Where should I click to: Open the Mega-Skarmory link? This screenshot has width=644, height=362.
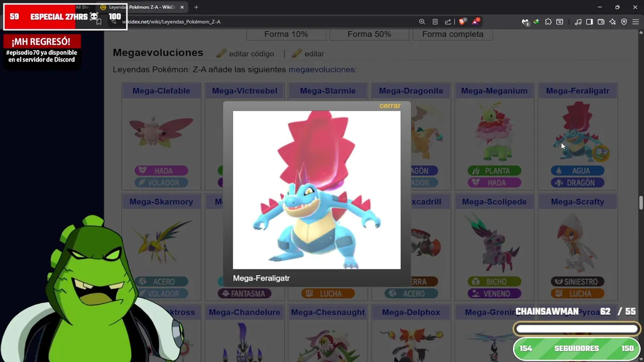tap(162, 202)
